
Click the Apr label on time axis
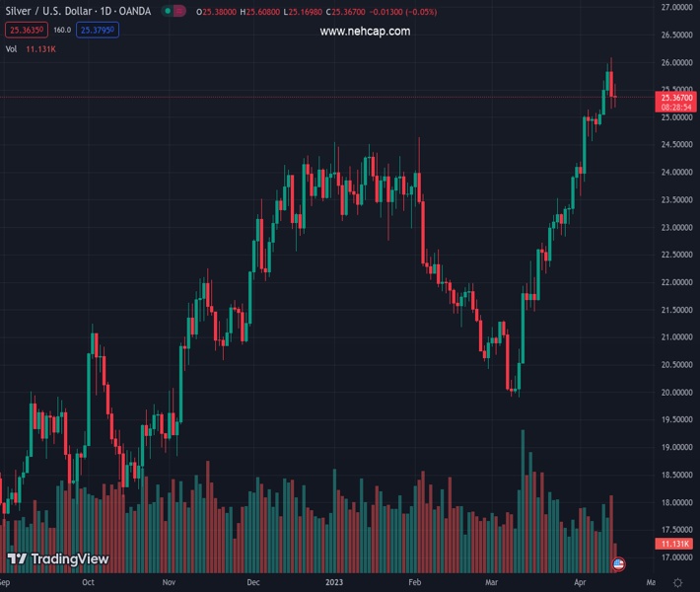[x=580, y=582]
